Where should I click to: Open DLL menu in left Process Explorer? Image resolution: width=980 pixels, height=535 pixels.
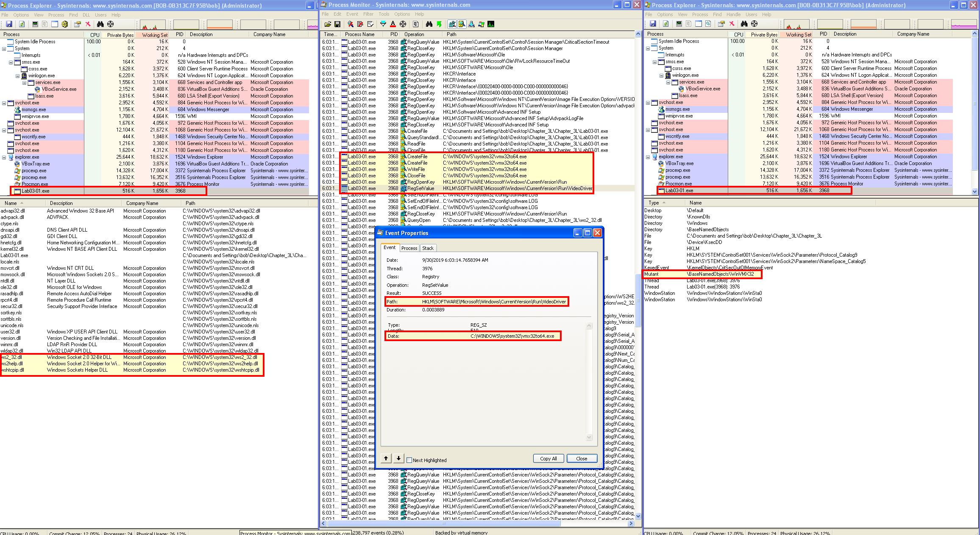(86, 15)
